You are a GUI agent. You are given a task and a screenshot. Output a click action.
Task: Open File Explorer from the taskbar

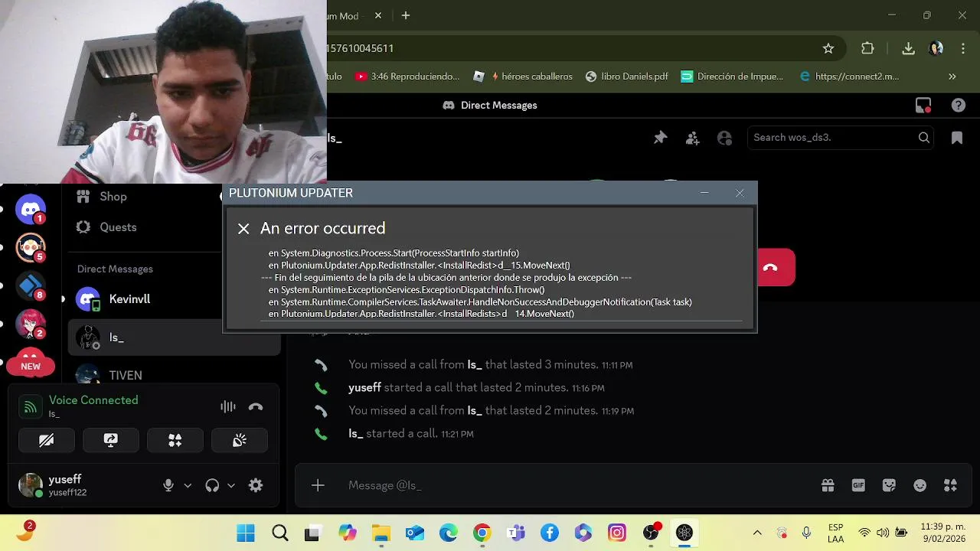pos(381,533)
